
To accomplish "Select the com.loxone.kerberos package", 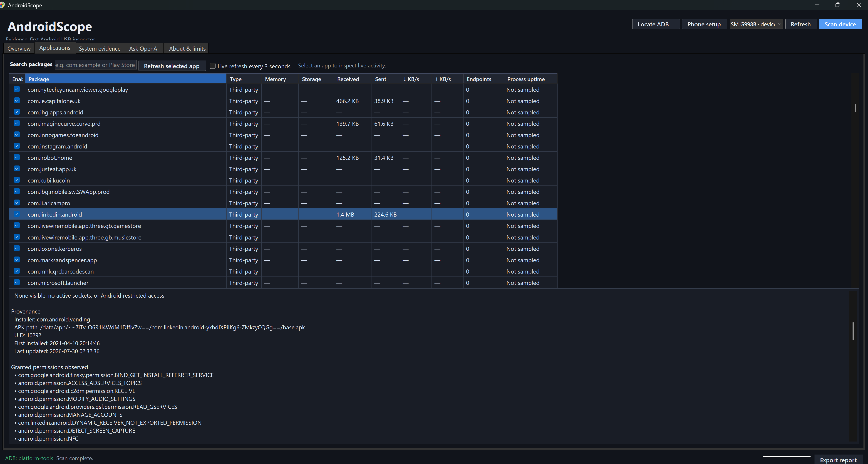I will 283,249.
